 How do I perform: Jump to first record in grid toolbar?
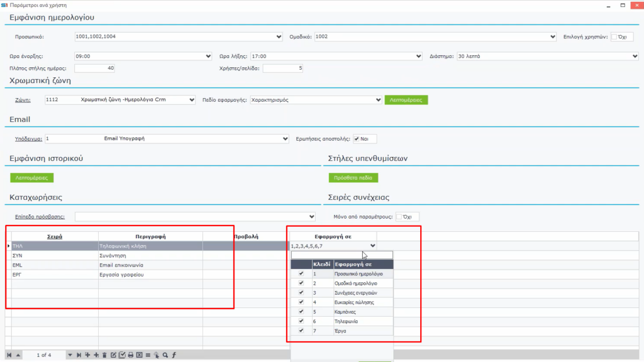pos(9,355)
